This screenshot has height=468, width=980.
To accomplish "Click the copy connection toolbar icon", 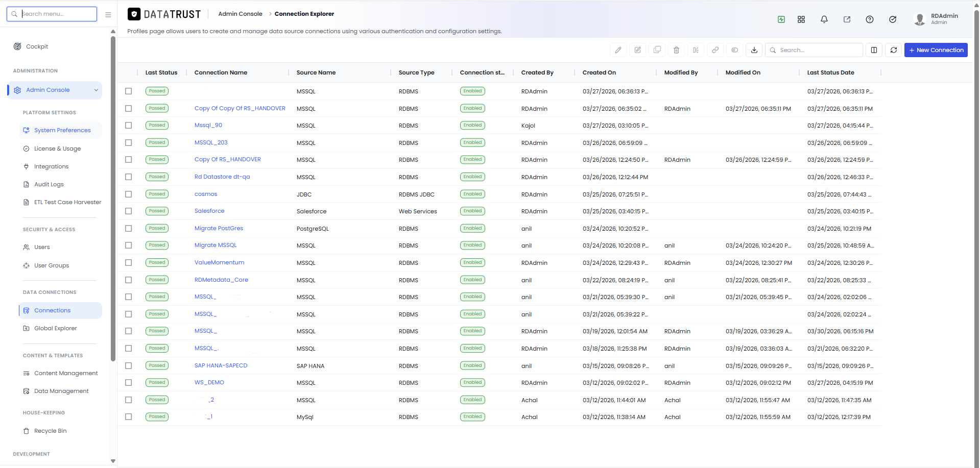I will pyautogui.click(x=657, y=50).
